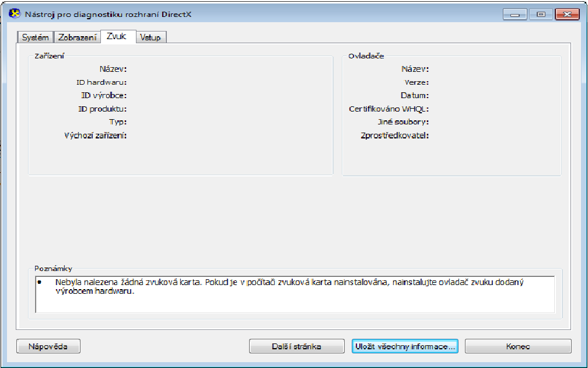Open help with the Nápověda button

tap(48, 346)
